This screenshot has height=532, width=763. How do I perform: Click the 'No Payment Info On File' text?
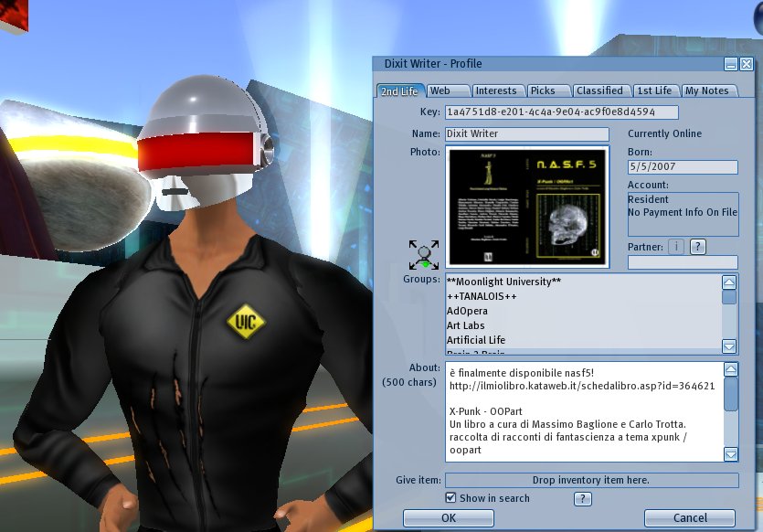(x=683, y=212)
